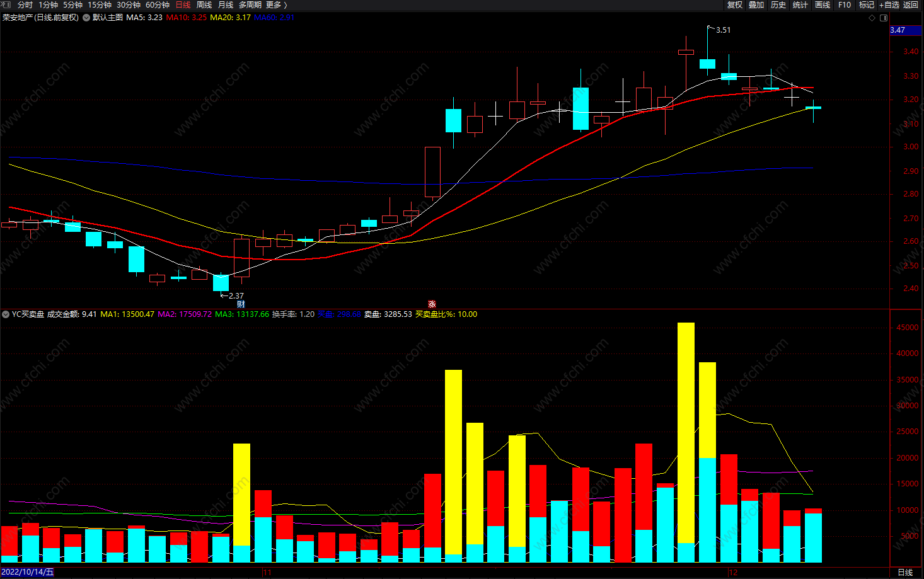This screenshot has height=579, width=924.
Task: Expand the 更多 more periods menu
Action: pyautogui.click(x=277, y=5)
